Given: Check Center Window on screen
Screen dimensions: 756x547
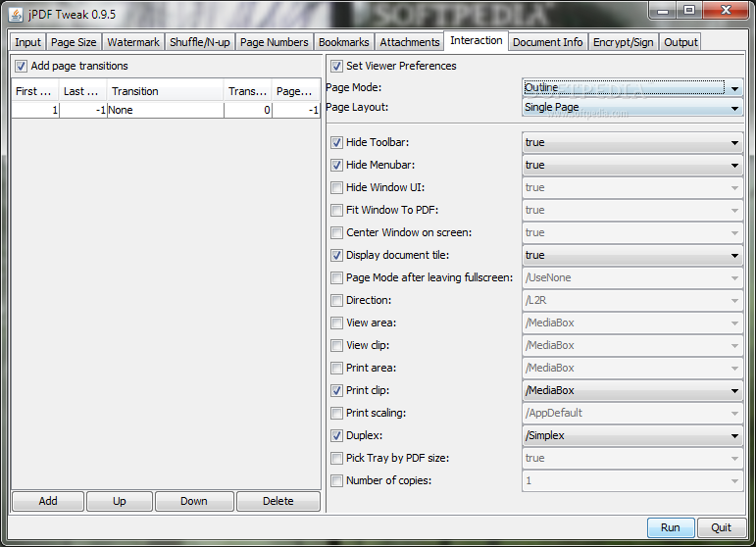Looking at the screenshot, I should coord(336,232).
